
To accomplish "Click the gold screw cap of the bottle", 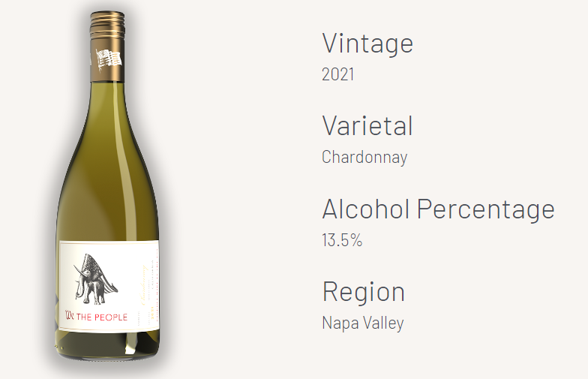I will coord(107,24).
